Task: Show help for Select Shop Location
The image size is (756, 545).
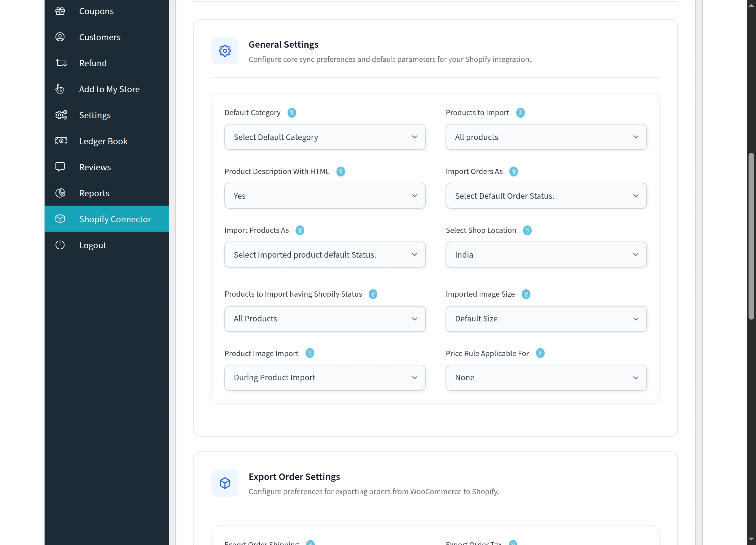Action: 527,230
